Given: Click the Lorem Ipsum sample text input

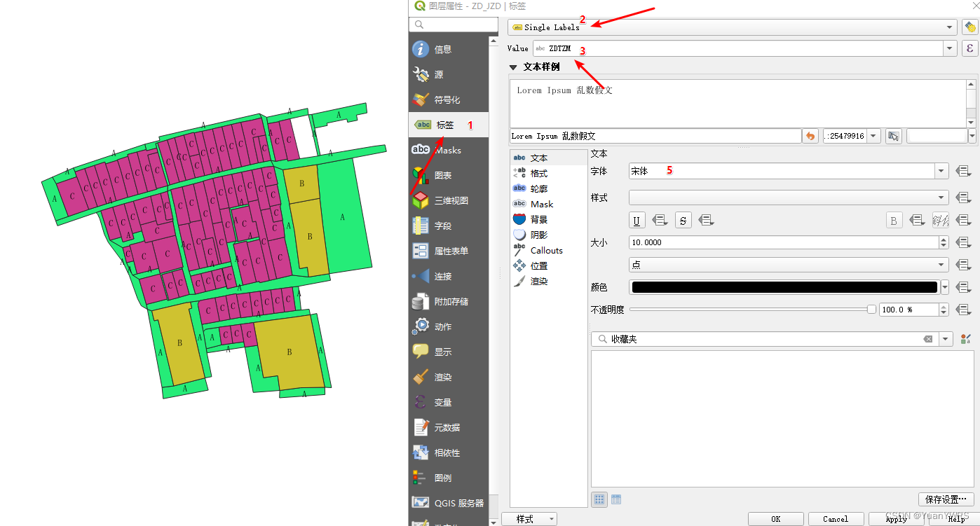Looking at the screenshot, I should [655, 136].
